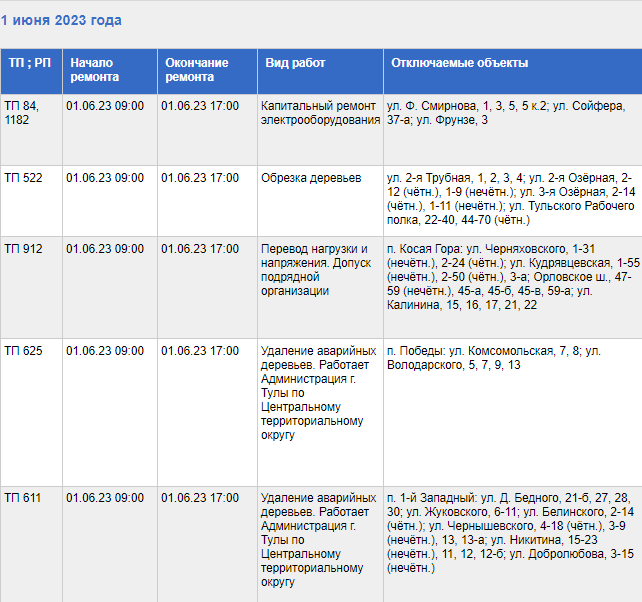Select the 'ТП 625' cell
Viewport: 642px width, 602px height.
(32, 412)
